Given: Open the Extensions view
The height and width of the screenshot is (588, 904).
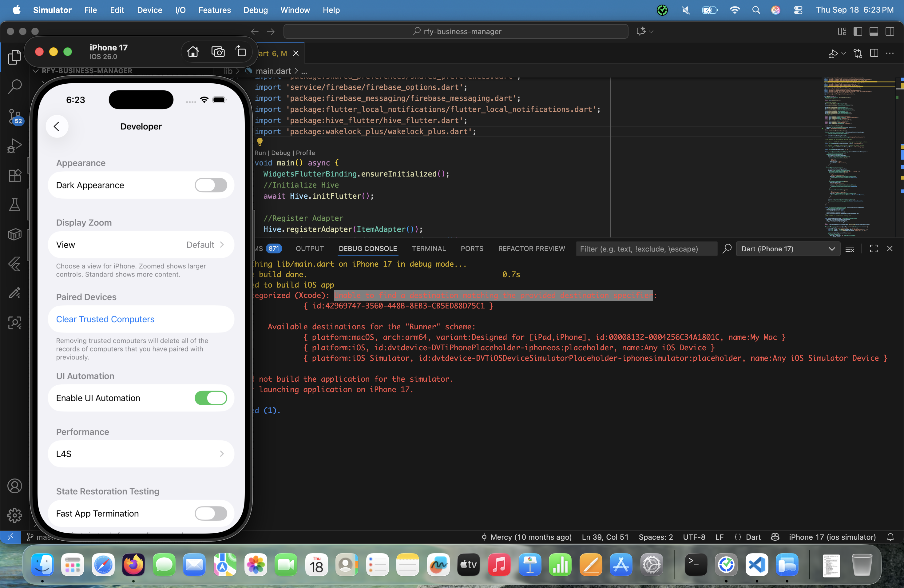Looking at the screenshot, I should 14,175.
